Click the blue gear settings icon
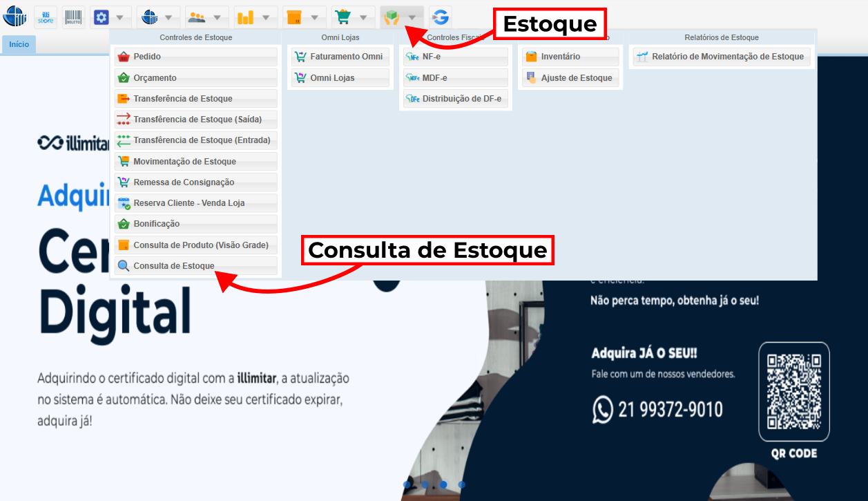Image resolution: width=868 pixels, height=501 pixels. 102,17
